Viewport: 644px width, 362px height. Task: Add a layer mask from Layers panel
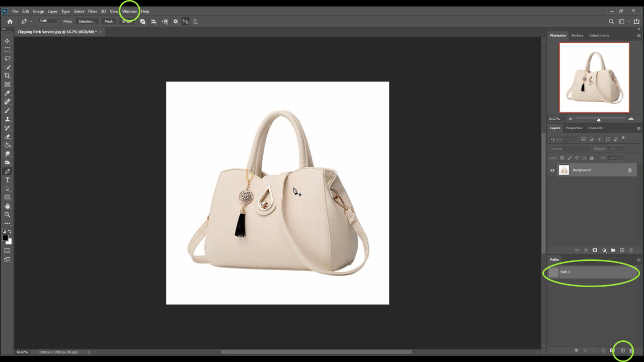(595, 250)
